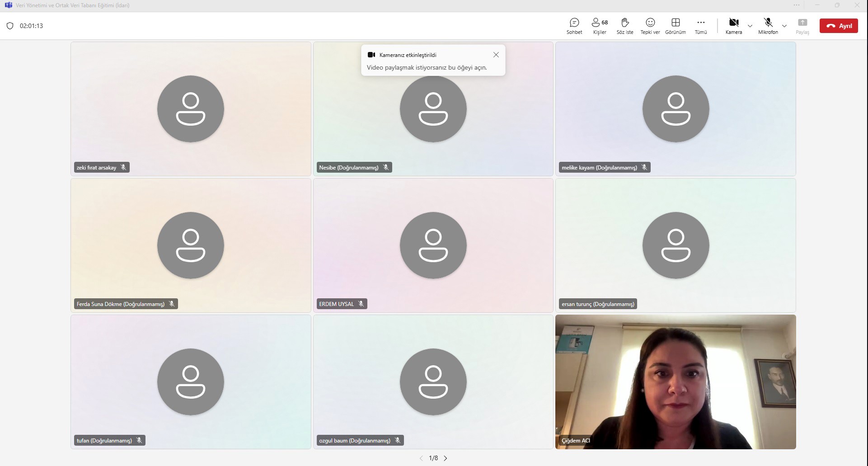Open the Sohbet chat panel
The image size is (868, 466).
[x=574, y=26]
